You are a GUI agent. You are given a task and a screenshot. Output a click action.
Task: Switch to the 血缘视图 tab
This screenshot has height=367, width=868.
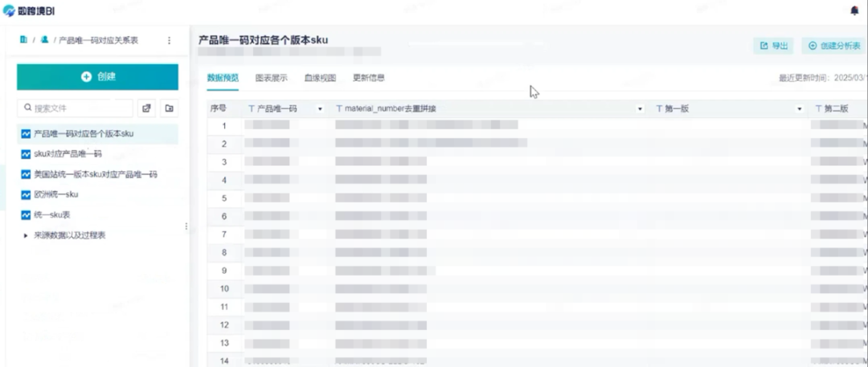(x=320, y=78)
